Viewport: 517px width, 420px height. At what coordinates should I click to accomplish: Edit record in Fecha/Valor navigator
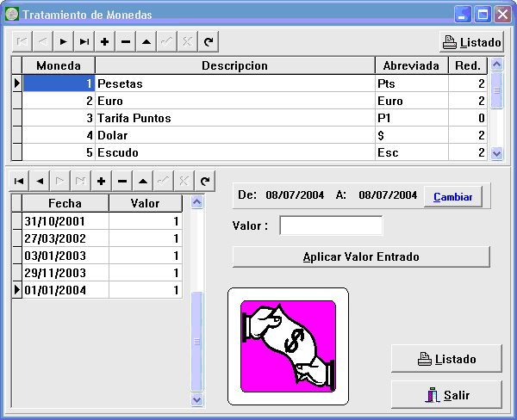[x=143, y=181]
